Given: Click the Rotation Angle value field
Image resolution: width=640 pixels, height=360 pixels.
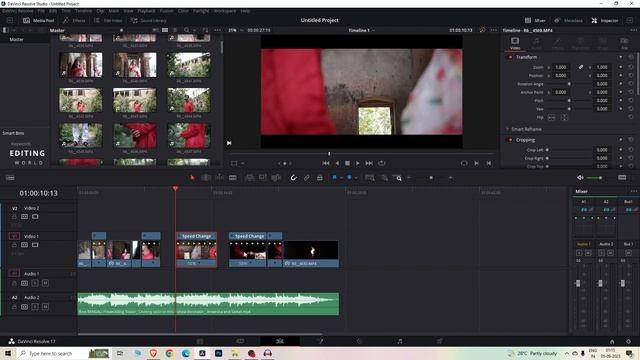Looking at the screenshot, I should 602,84.
